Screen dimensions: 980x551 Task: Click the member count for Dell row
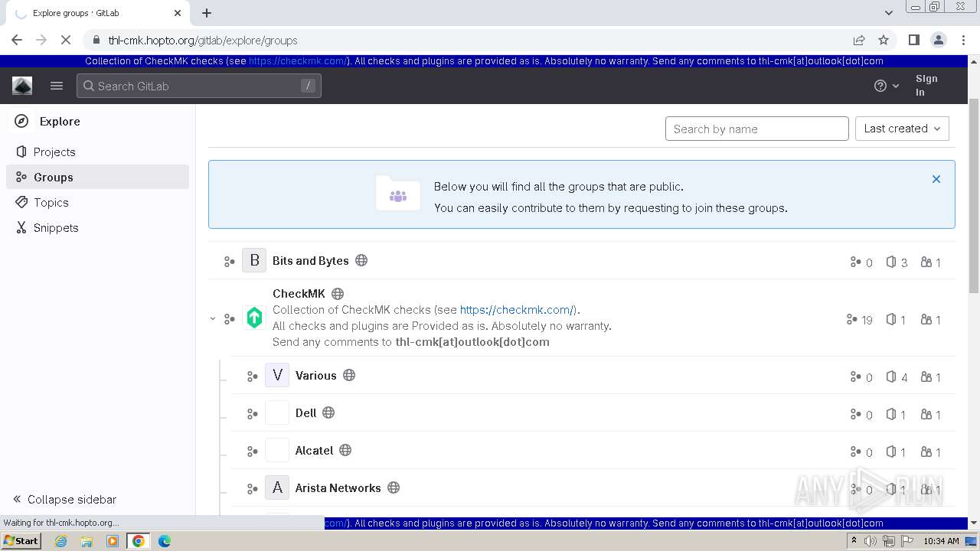click(930, 414)
